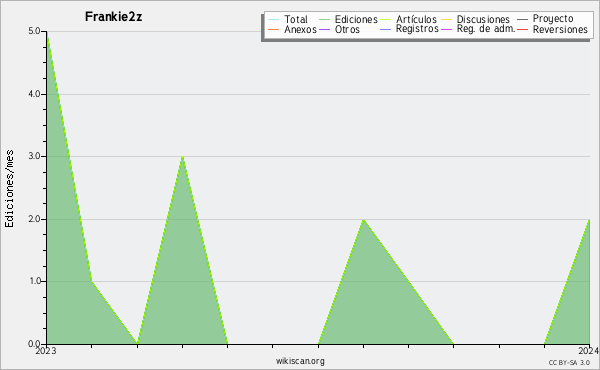Click the CC BY-SA 3.0 license text
Image resolution: width=600 pixels, height=370 pixels.
569,363
